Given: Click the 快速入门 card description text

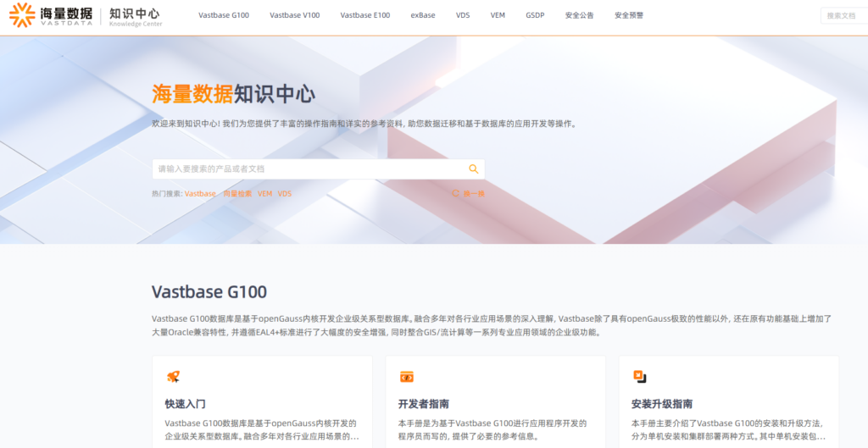Looking at the screenshot, I should 262,429.
